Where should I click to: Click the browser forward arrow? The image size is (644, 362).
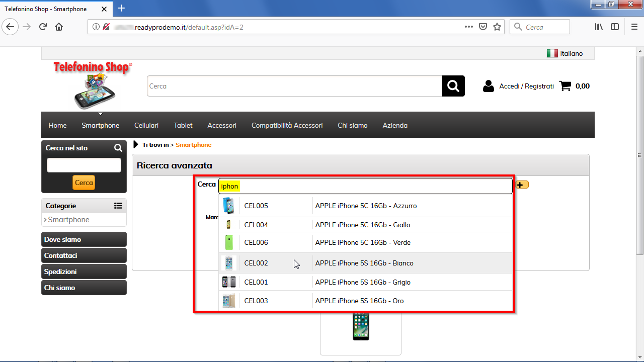click(x=27, y=27)
